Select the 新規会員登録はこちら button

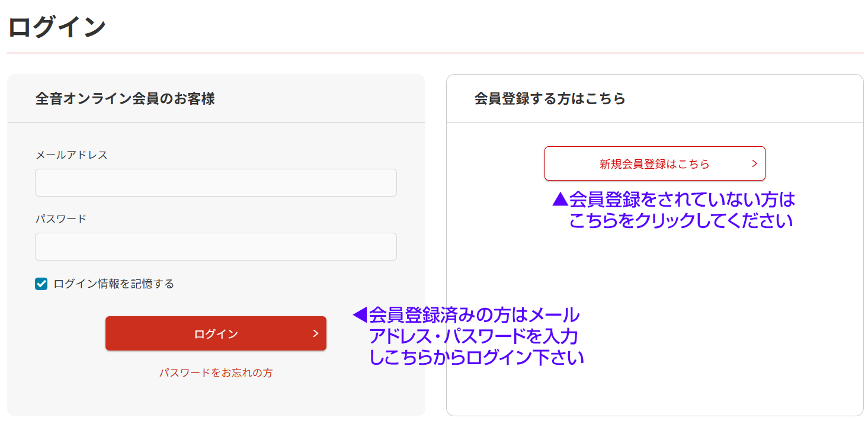point(654,164)
